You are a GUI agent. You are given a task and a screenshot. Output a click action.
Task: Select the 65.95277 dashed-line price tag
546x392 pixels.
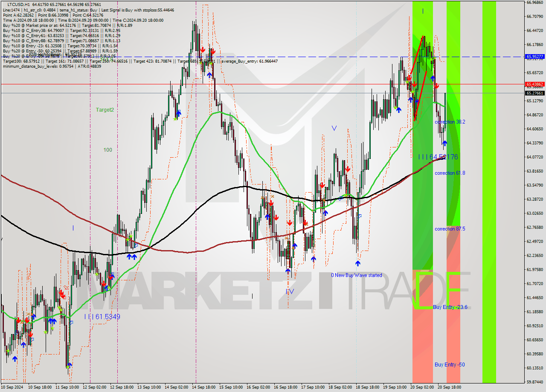[x=534, y=56]
